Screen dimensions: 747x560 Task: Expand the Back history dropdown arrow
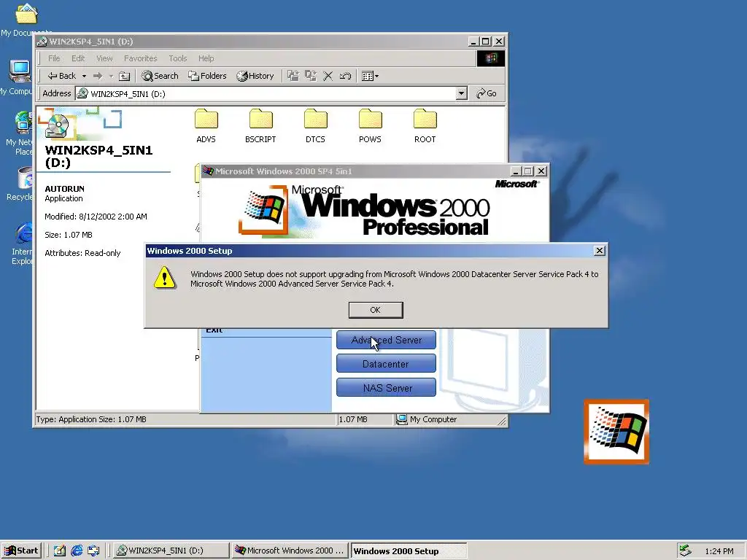coord(84,76)
